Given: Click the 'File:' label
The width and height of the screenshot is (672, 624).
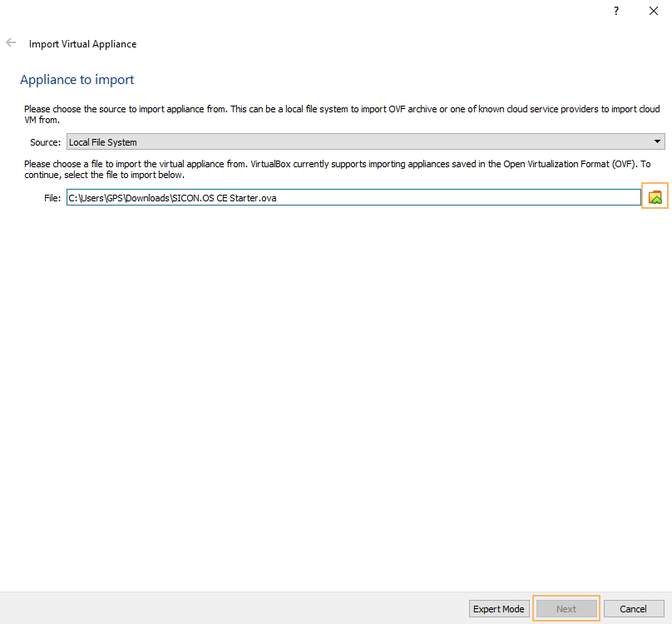Looking at the screenshot, I should point(52,198).
